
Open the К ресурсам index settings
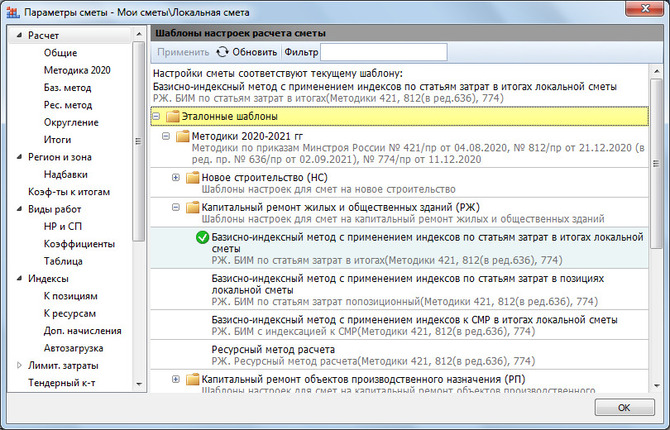pyautogui.click(x=70, y=313)
